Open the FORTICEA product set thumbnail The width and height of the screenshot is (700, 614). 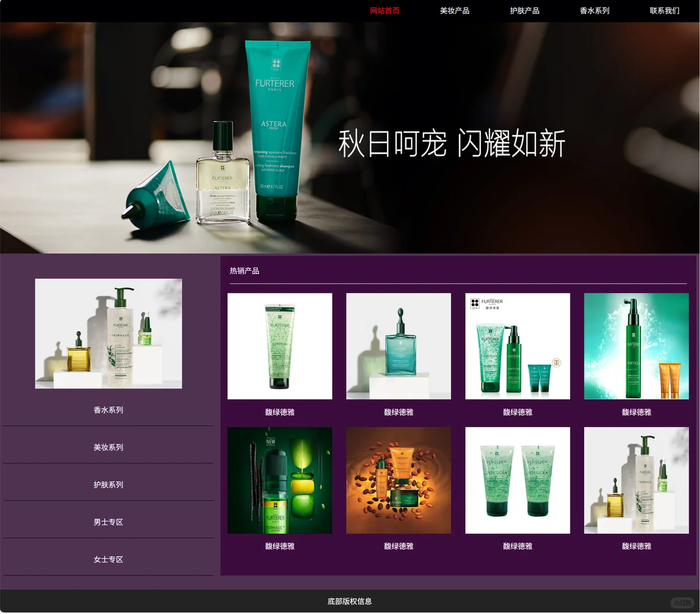(517, 346)
